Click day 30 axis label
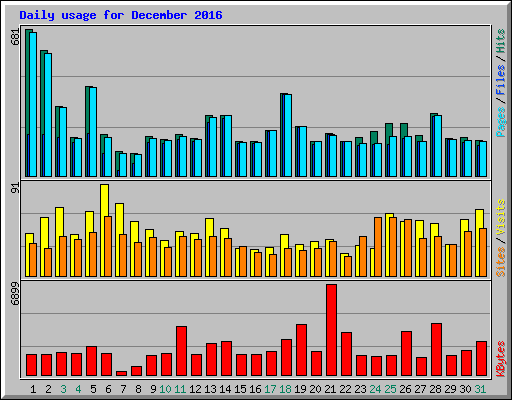The height and width of the screenshot is (400, 512). [x=465, y=389]
